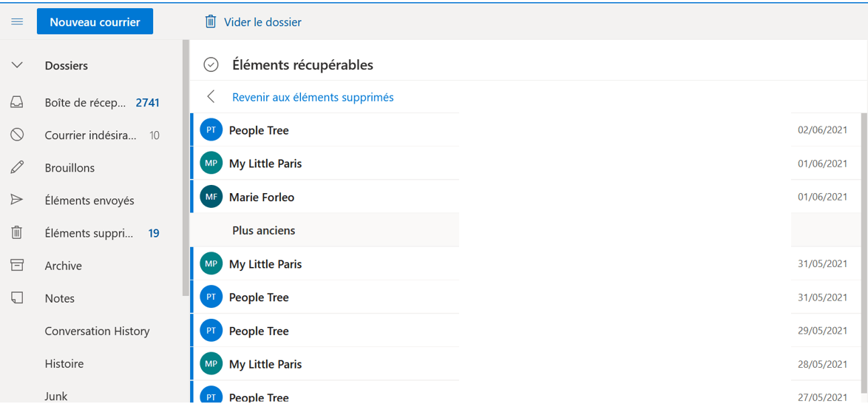Click the Revenir aux éléments supprimés link
This screenshot has width=868, height=404.
click(x=313, y=97)
